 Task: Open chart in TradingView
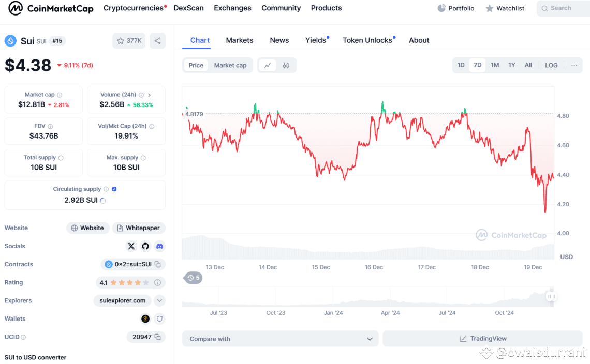click(482, 339)
